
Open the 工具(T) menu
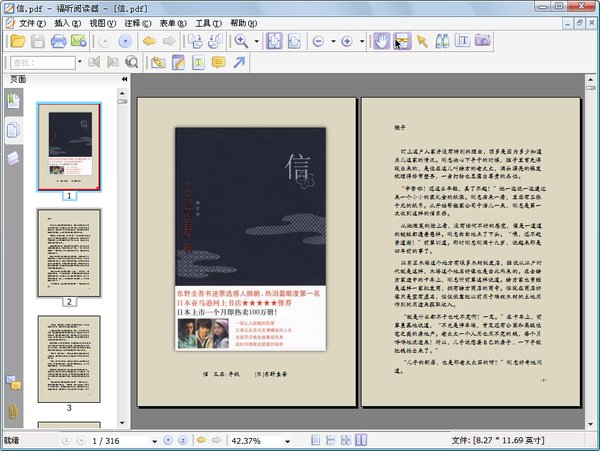[209, 22]
